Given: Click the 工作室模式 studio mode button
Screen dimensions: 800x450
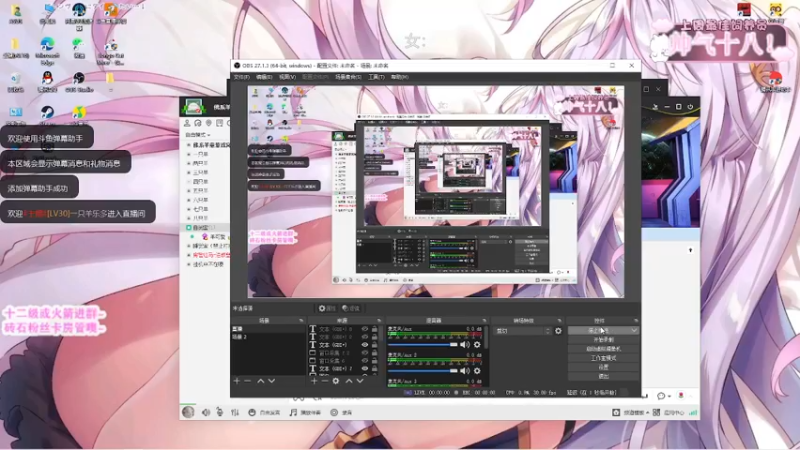Looking at the screenshot, I should [x=604, y=358].
